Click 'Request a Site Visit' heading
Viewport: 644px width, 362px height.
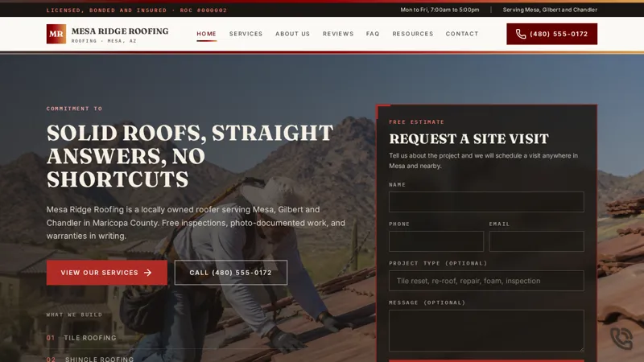coord(469,138)
